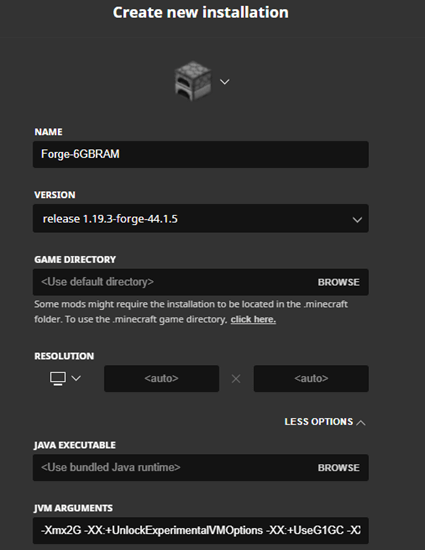Click the resolution height auto field
Viewport: 425px width, 550px height.
311,378
